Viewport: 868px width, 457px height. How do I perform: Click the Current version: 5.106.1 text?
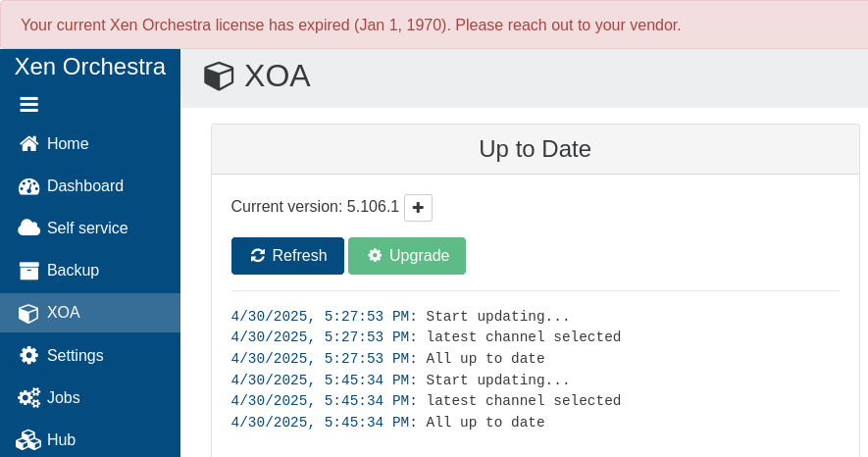[x=315, y=206]
